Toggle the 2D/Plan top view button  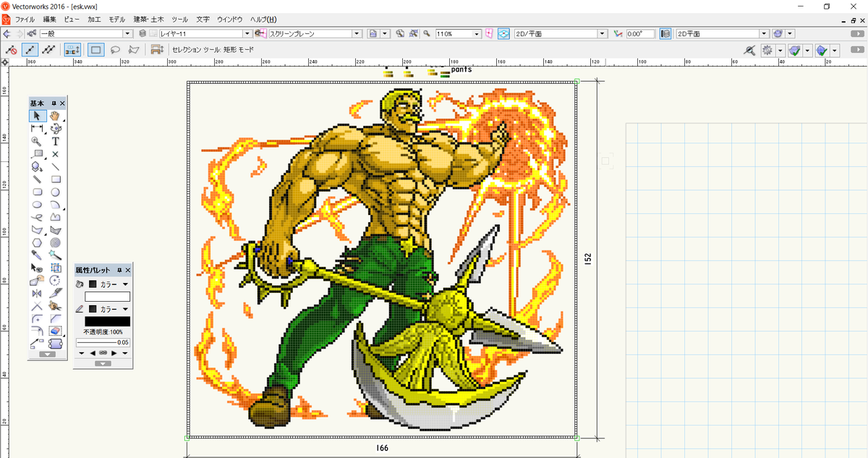(504, 33)
